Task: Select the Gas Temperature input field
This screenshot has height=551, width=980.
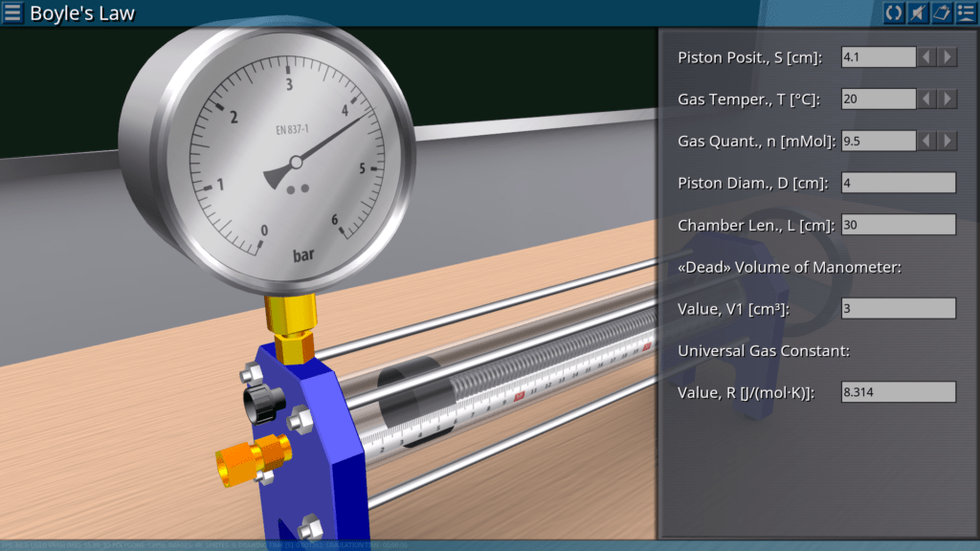Action: [x=878, y=99]
